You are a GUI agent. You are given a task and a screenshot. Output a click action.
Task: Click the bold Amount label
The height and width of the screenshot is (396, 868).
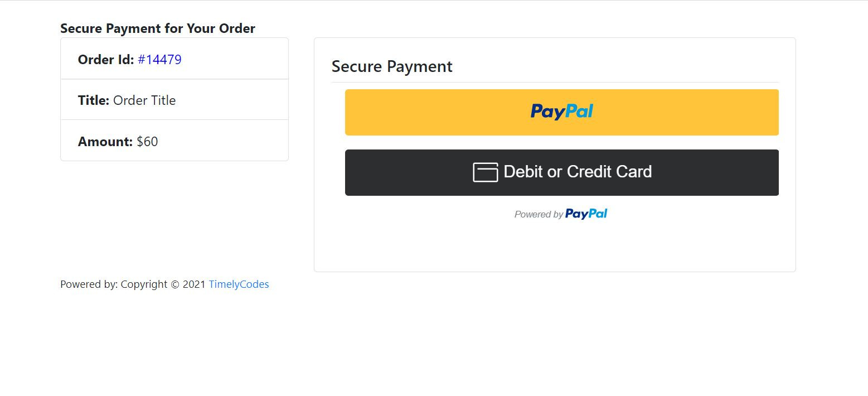click(105, 142)
